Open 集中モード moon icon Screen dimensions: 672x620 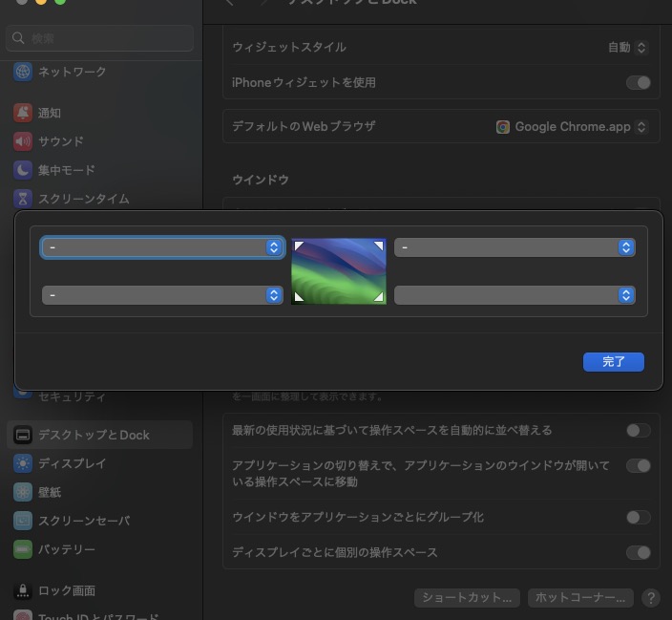[23, 170]
